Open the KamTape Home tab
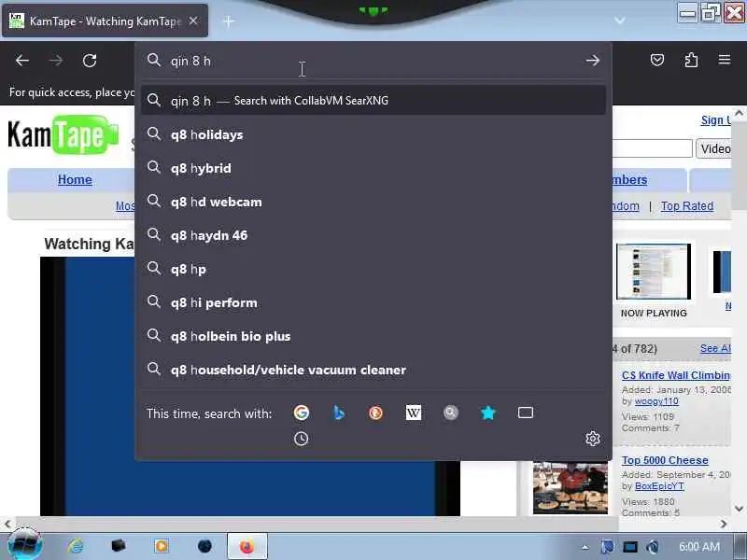The height and width of the screenshot is (560, 747). 75,179
